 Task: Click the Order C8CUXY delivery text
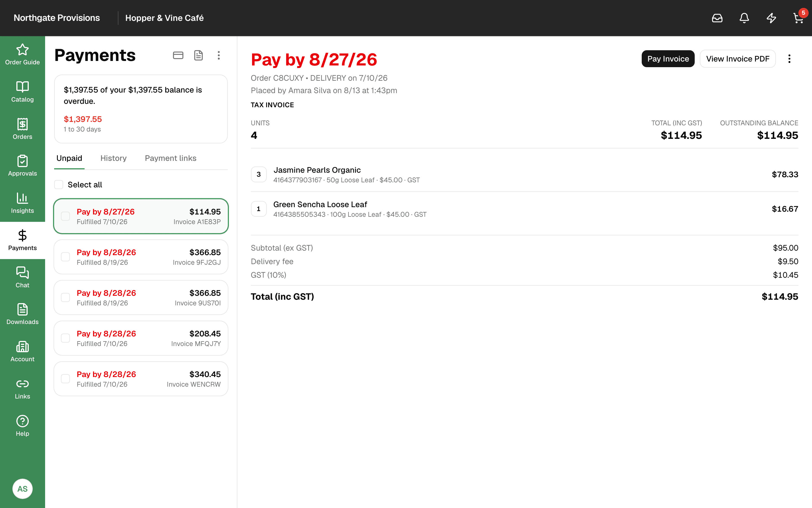pyautogui.click(x=319, y=78)
